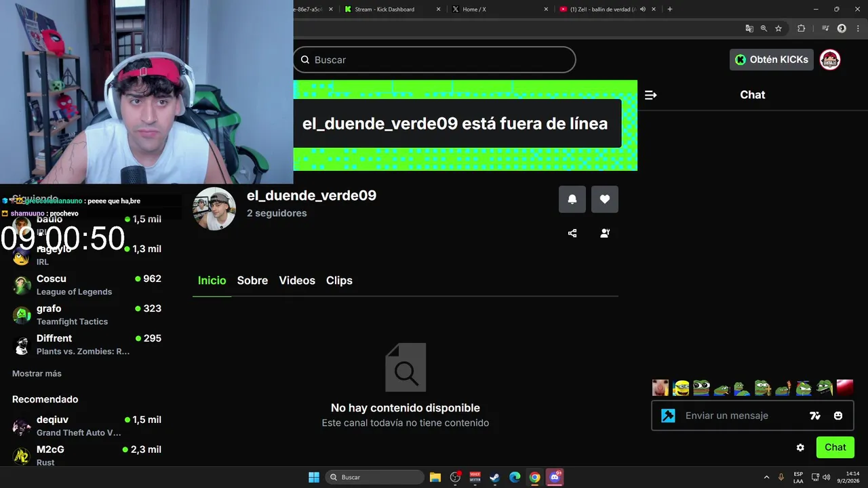The height and width of the screenshot is (488, 868).
Task: Click Chrome translate page icon
Action: tap(749, 28)
